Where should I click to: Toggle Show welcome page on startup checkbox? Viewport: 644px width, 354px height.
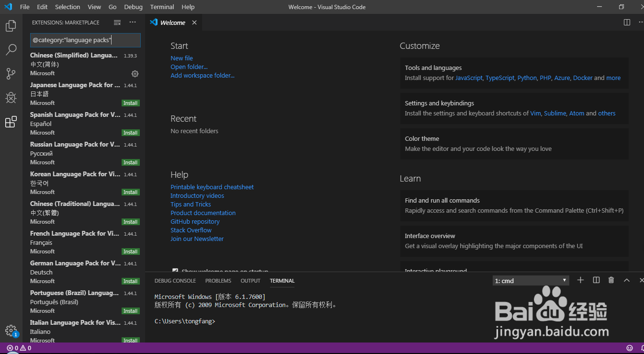(x=175, y=271)
